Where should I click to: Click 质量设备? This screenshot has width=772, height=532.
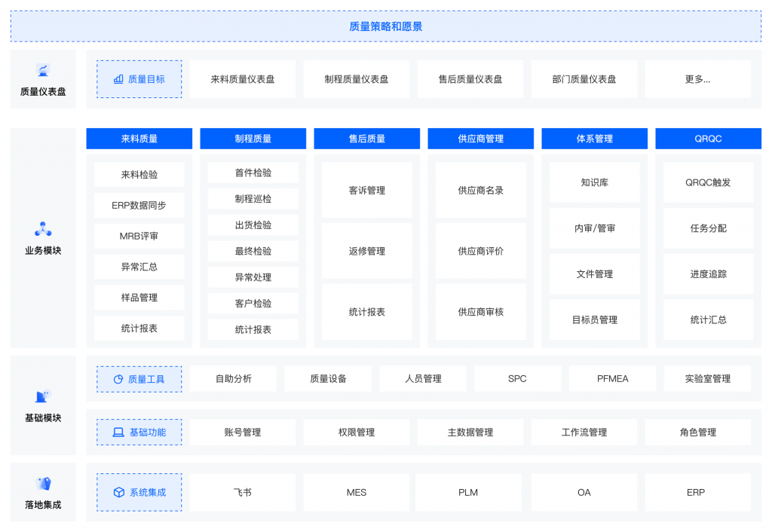click(328, 378)
